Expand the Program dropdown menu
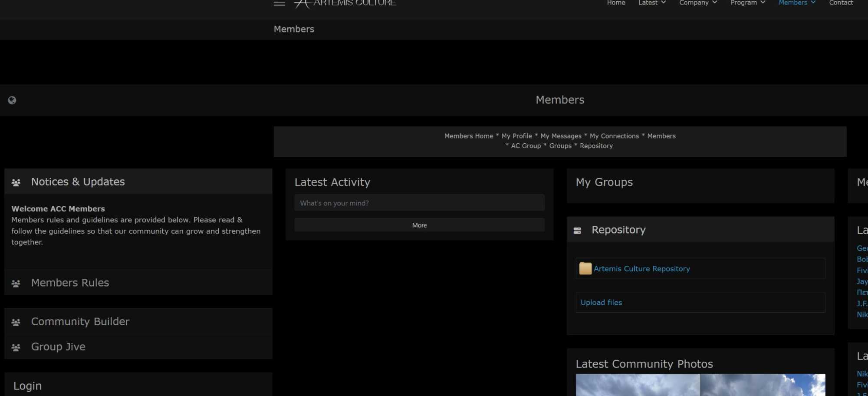 (x=748, y=3)
